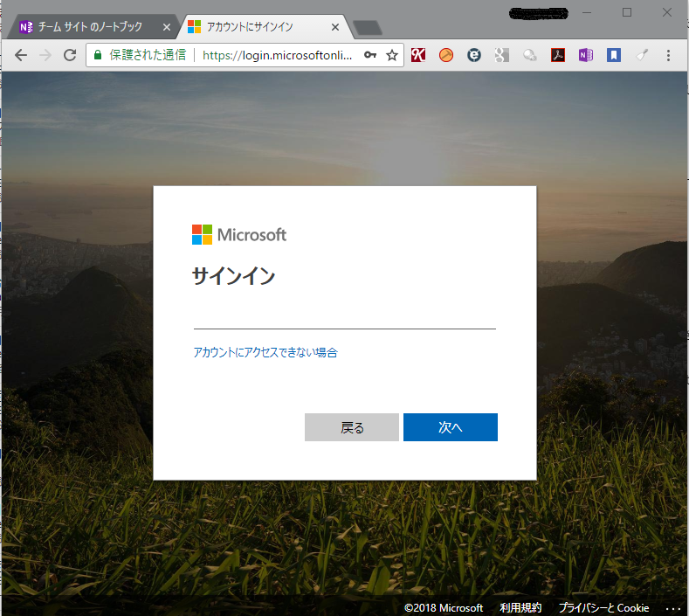The height and width of the screenshot is (616, 689).
Task: Click the orange circle extension icon
Action: (446, 55)
